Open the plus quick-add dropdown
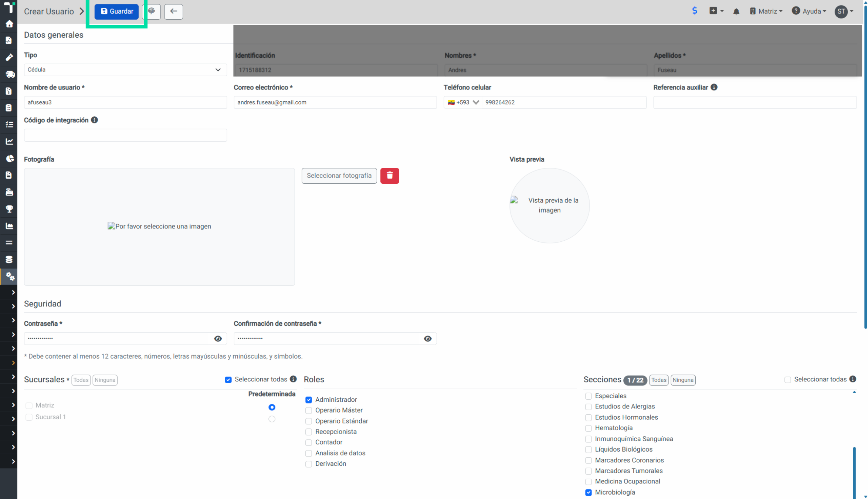The image size is (868, 499). click(x=716, y=11)
